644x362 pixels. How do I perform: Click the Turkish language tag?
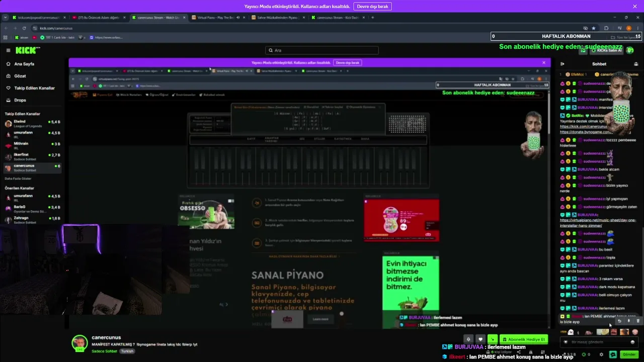[x=127, y=351]
